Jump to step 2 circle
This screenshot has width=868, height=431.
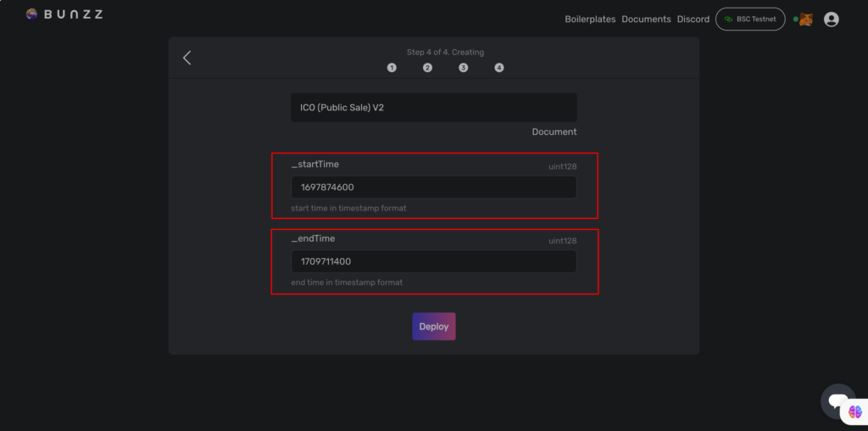(x=427, y=68)
